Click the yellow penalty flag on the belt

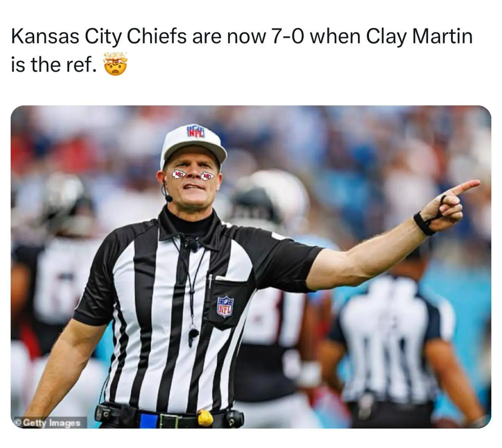point(205,418)
